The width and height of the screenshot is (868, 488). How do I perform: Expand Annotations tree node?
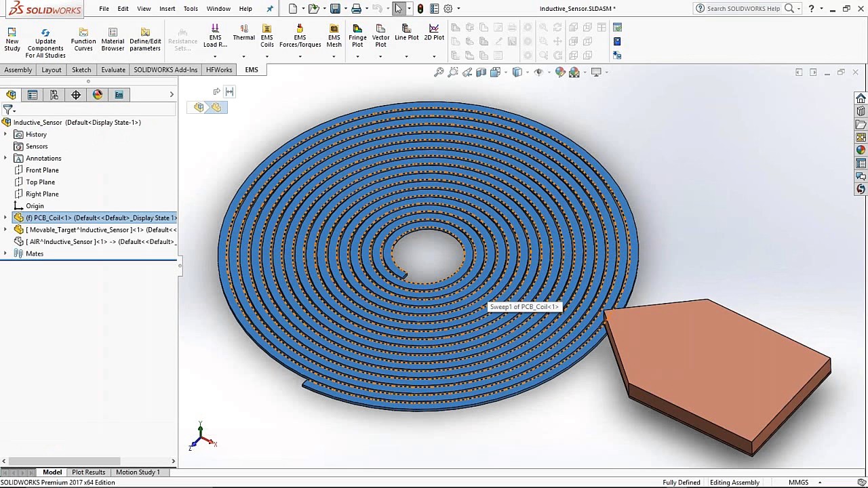5,158
